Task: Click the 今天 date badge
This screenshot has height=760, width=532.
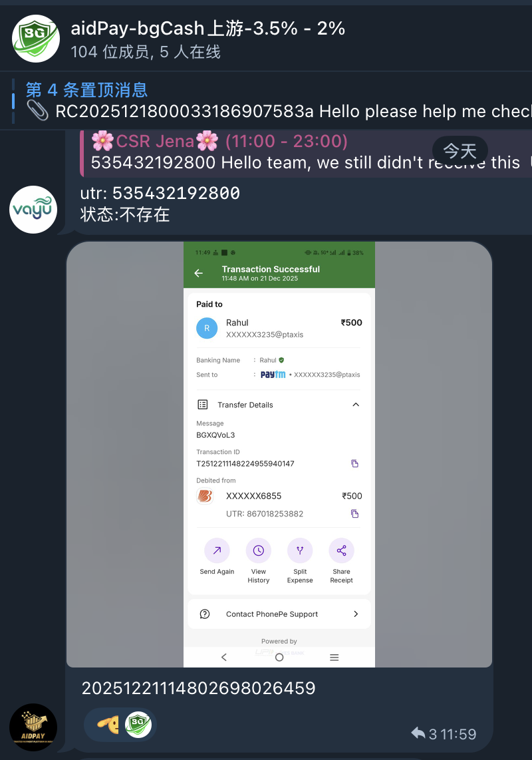Action: point(460,151)
